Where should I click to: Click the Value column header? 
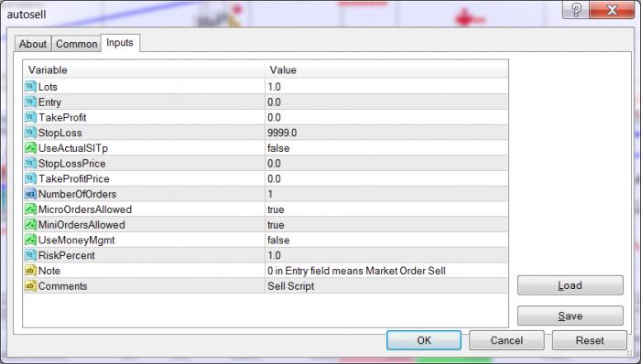(x=386, y=70)
